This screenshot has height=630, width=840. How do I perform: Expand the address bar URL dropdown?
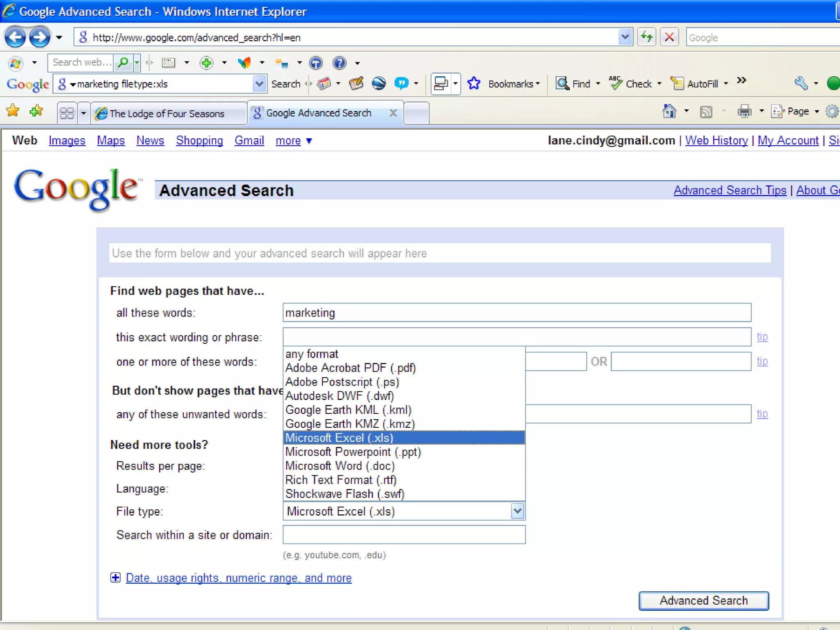click(625, 37)
